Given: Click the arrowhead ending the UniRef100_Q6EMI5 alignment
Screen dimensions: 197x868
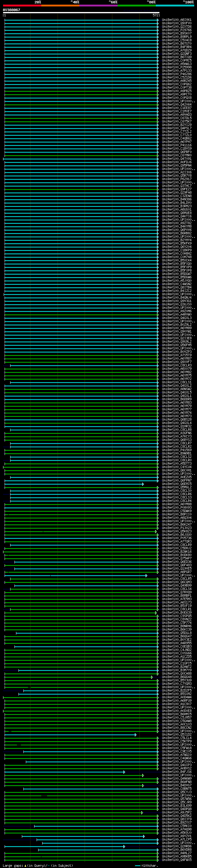Looking at the screenshot, I should point(143,484).
